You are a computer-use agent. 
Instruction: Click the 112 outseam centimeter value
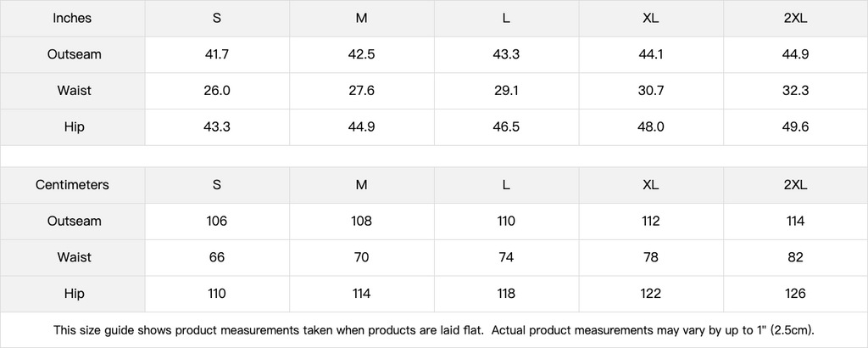coord(650,221)
